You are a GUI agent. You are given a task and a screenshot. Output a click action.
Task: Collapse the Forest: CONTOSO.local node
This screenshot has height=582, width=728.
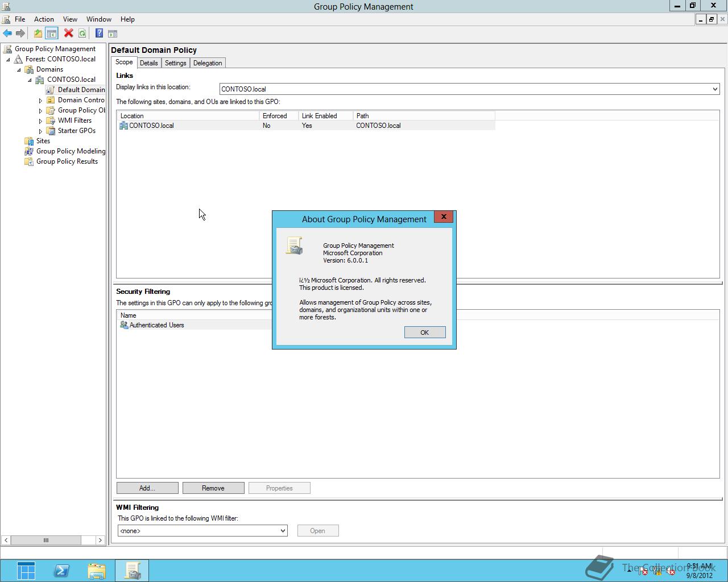point(8,59)
